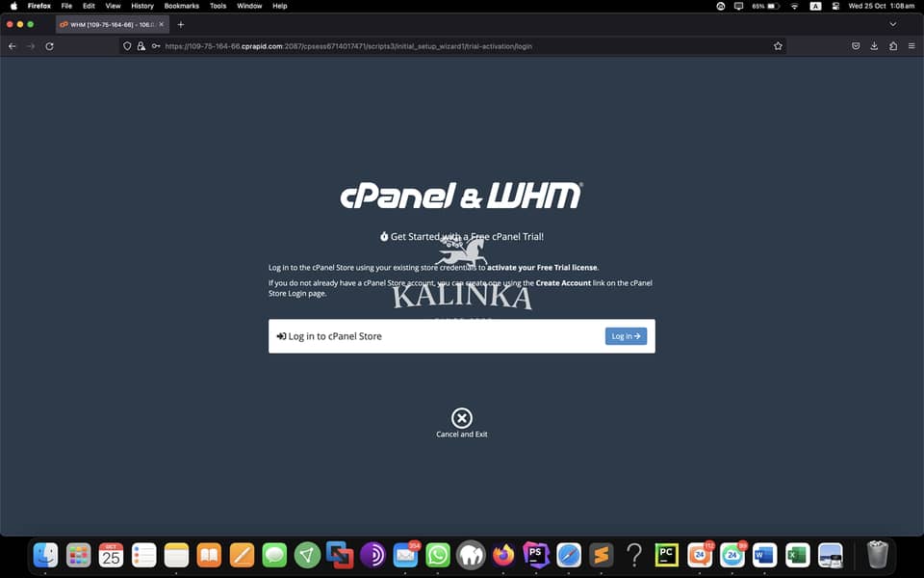Open Notes from the dock
Viewport: 924px width, 578px height.
pyautogui.click(x=176, y=555)
